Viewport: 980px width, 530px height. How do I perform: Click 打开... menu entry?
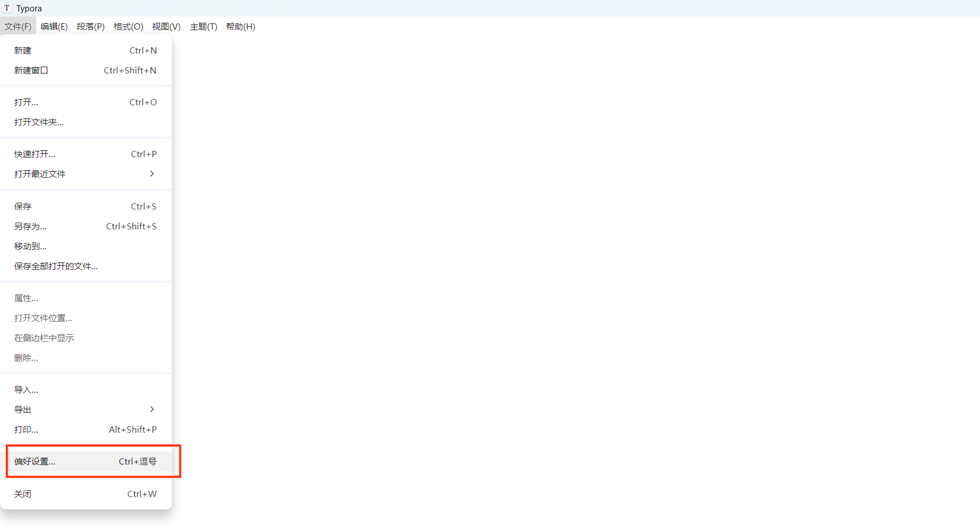tap(26, 102)
